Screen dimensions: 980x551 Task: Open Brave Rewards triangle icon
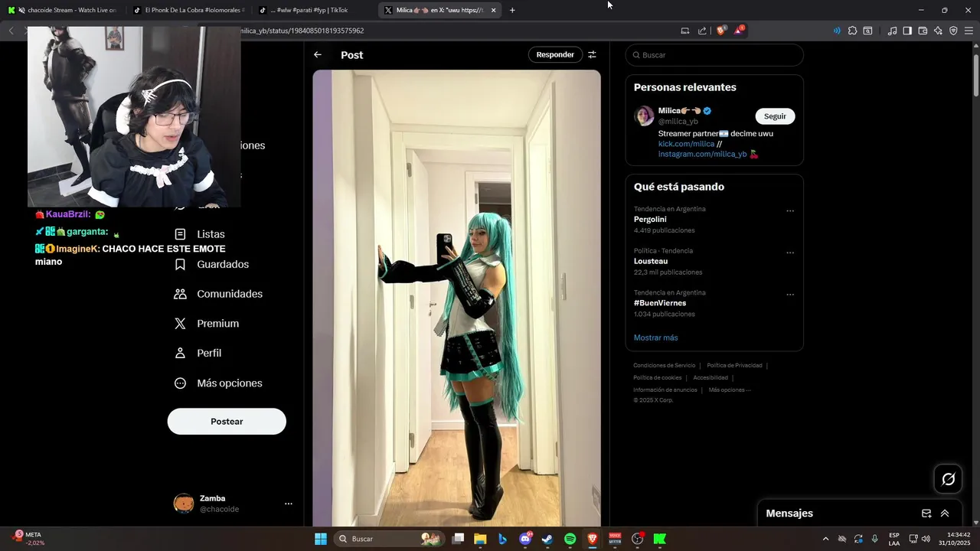(739, 31)
